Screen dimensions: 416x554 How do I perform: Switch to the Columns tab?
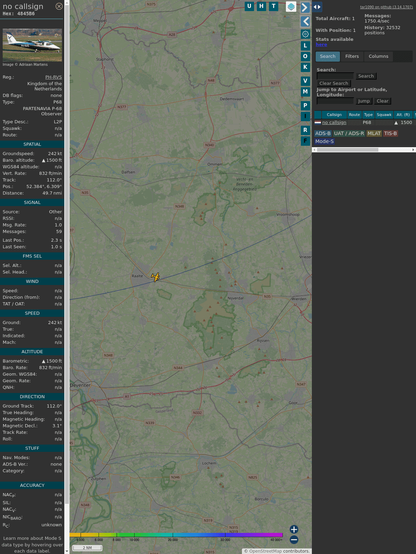pos(378,57)
